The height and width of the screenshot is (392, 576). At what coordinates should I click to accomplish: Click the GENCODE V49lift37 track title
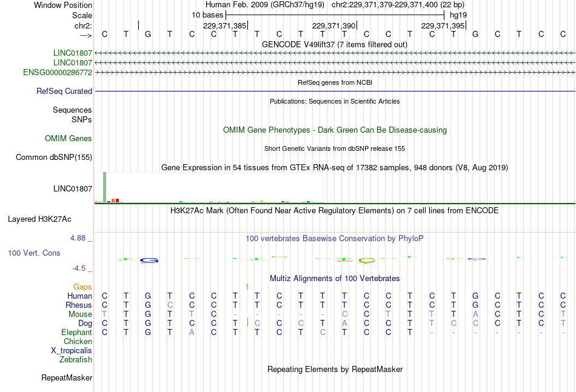pyautogui.click(x=335, y=45)
